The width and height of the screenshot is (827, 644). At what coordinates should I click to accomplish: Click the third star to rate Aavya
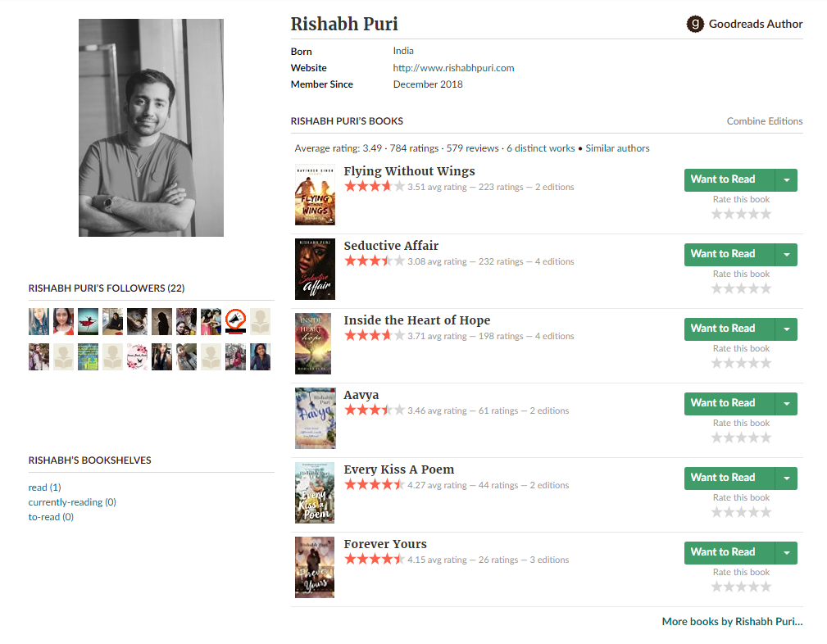(741, 437)
